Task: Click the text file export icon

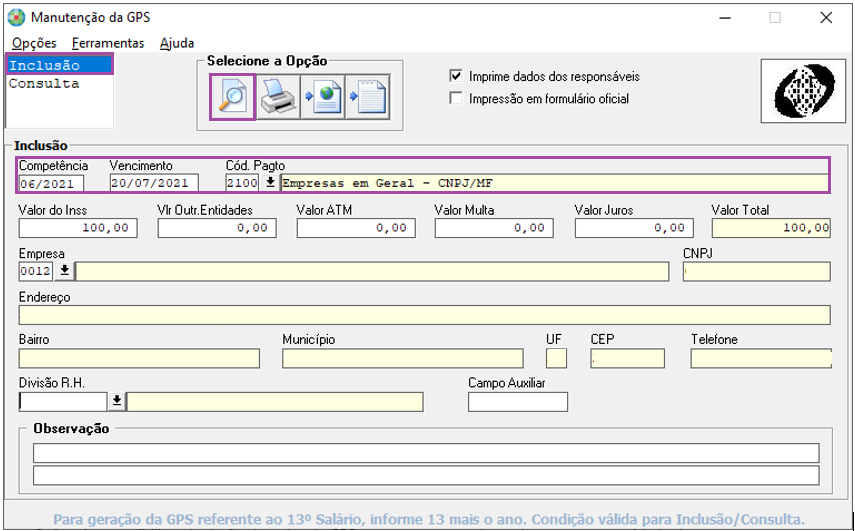Action: coord(368,97)
